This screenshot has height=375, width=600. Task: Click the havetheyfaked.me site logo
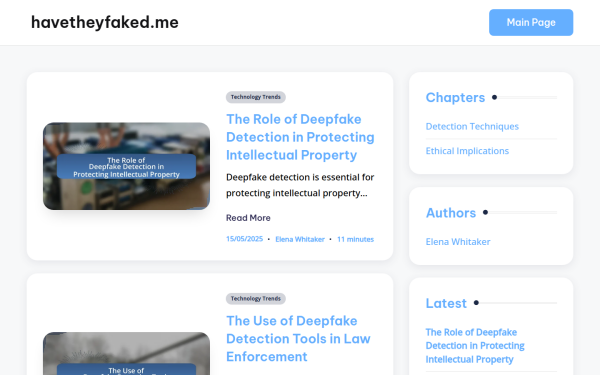(104, 22)
